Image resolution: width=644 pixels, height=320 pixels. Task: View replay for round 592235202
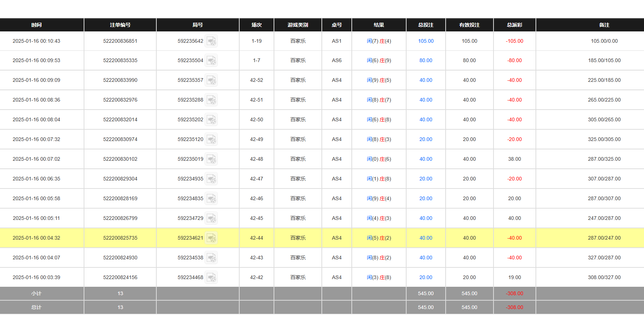point(211,120)
